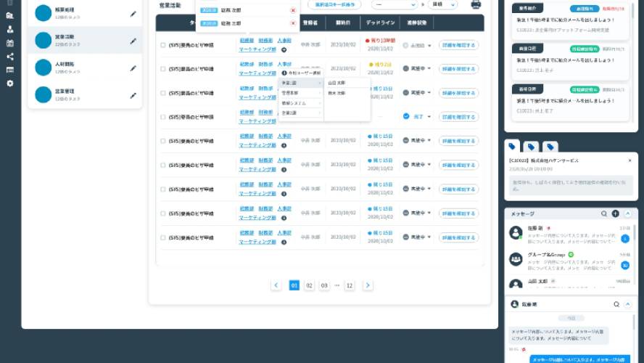Click the blue check icon on the 完了 row

click(406, 116)
